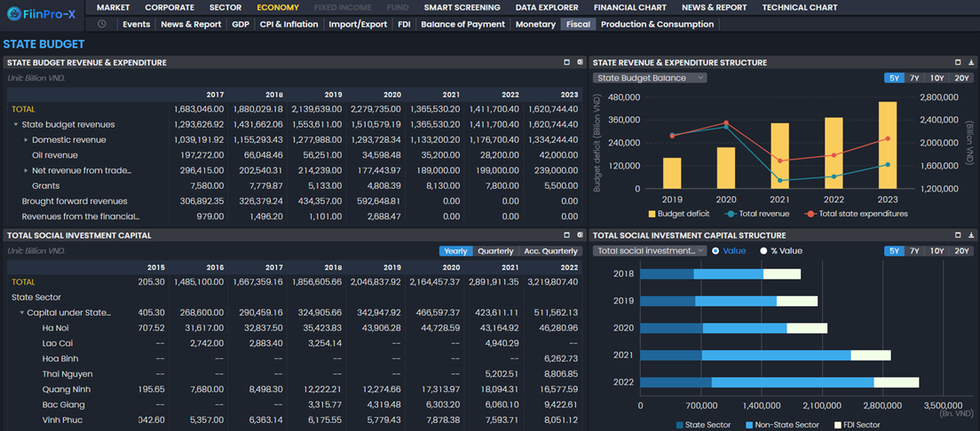Switch investment capital table to Quarterly

(495, 251)
